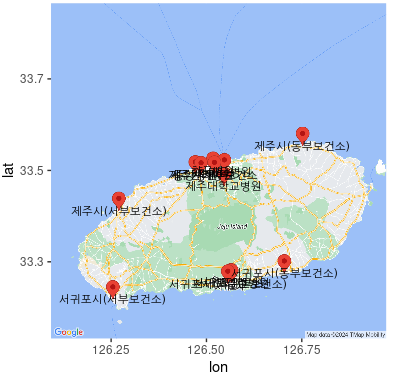Click the 126.25 longitude tick label

coord(111,350)
